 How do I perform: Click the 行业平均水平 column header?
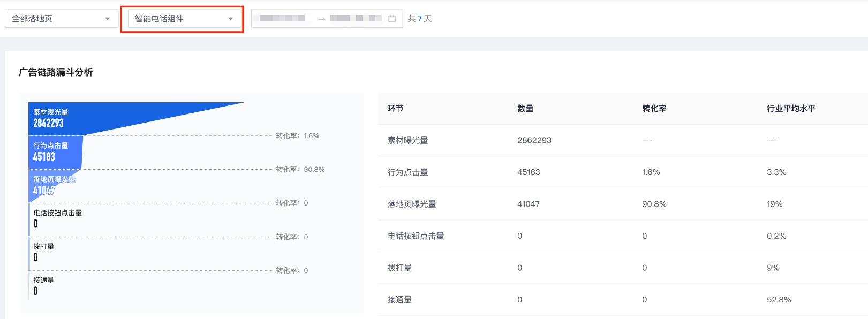[791, 109]
